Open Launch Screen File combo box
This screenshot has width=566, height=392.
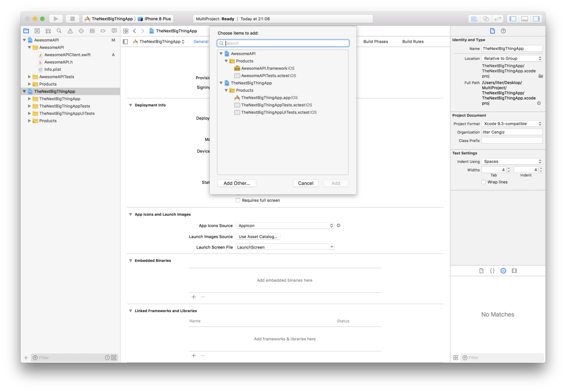click(331, 247)
